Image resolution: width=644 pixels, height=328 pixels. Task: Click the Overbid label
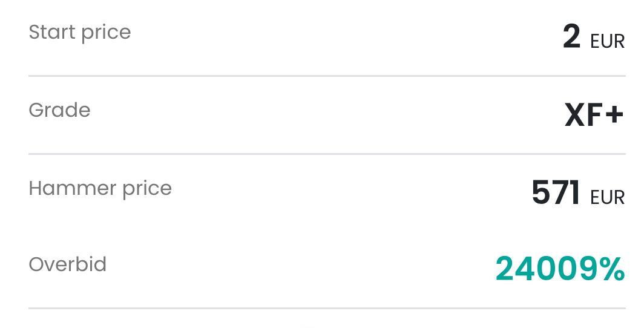tap(68, 264)
